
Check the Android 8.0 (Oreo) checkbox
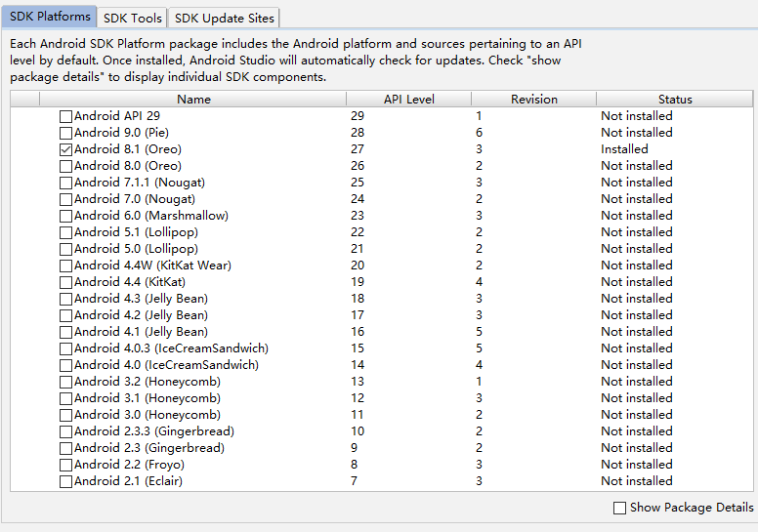click(x=65, y=166)
